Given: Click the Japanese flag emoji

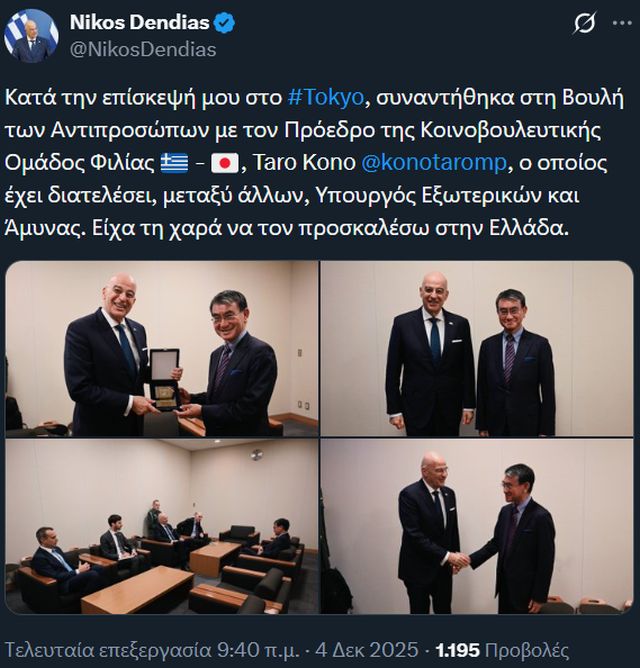Looking at the screenshot, I should (x=225, y=163).
